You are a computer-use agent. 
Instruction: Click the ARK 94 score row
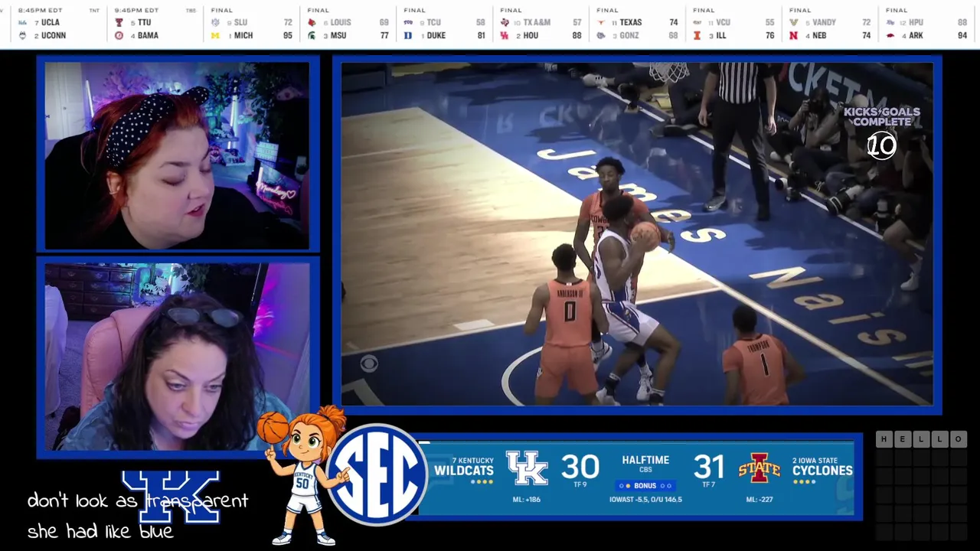click(x=927, y=35)
